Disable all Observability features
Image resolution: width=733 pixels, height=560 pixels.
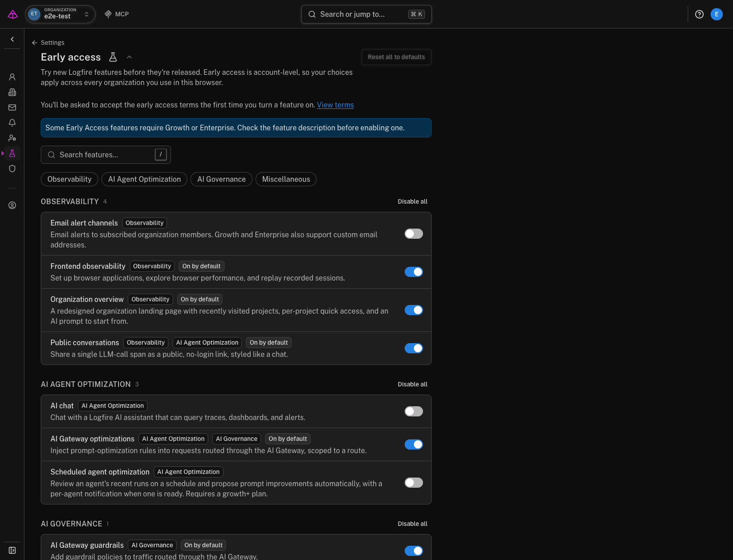[412, 202]
